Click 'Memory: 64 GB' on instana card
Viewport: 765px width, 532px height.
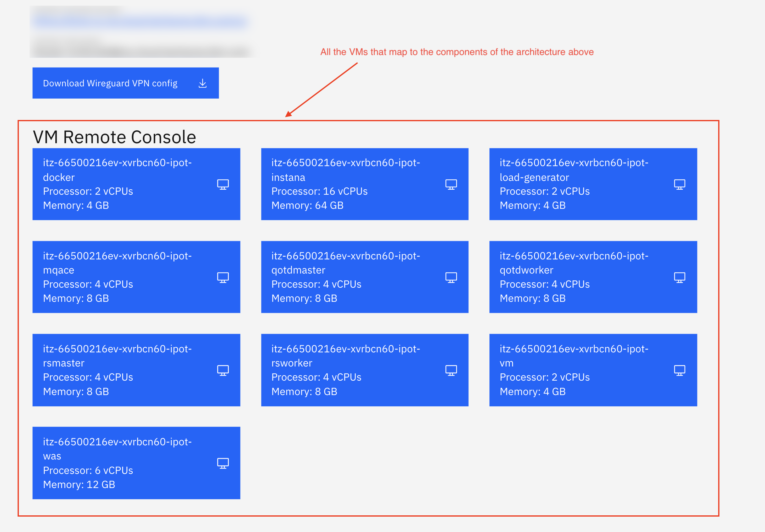(307, 205)
